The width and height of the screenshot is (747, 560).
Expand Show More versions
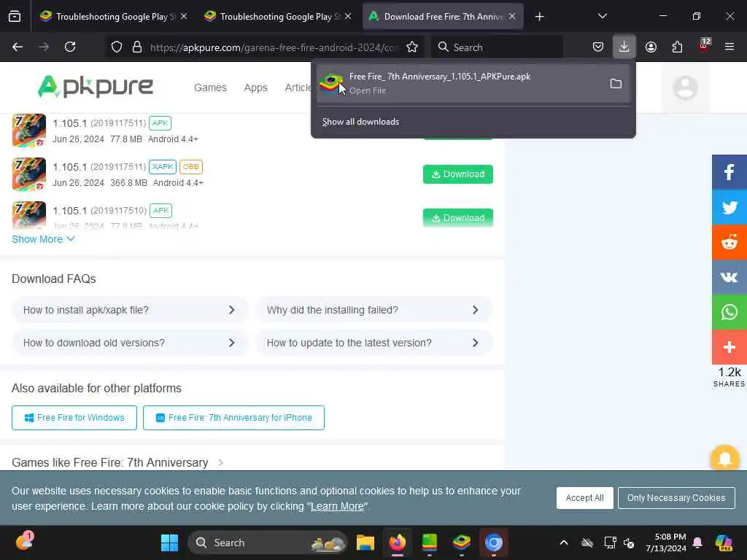(43, 239)
